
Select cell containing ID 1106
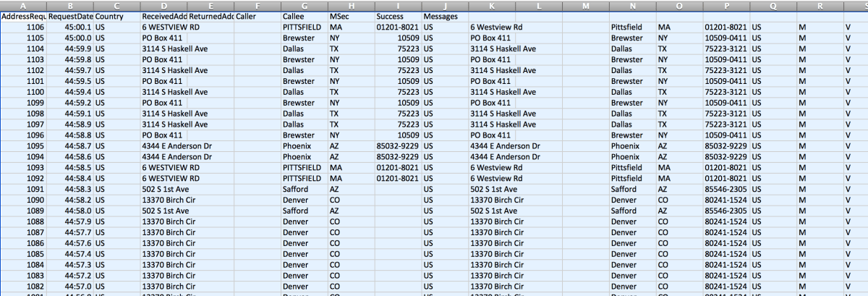click(x=23, y=27)
